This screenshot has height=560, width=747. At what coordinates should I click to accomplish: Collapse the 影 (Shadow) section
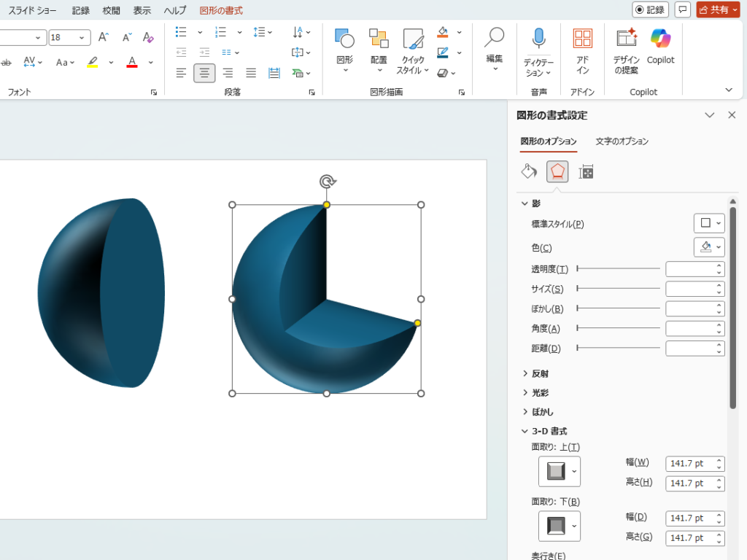(x=525, y=203)
